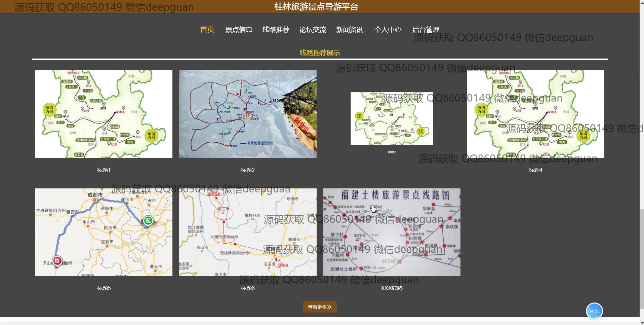Open 后台管理 admin link
644x325 pixels.
click(426, 30)
